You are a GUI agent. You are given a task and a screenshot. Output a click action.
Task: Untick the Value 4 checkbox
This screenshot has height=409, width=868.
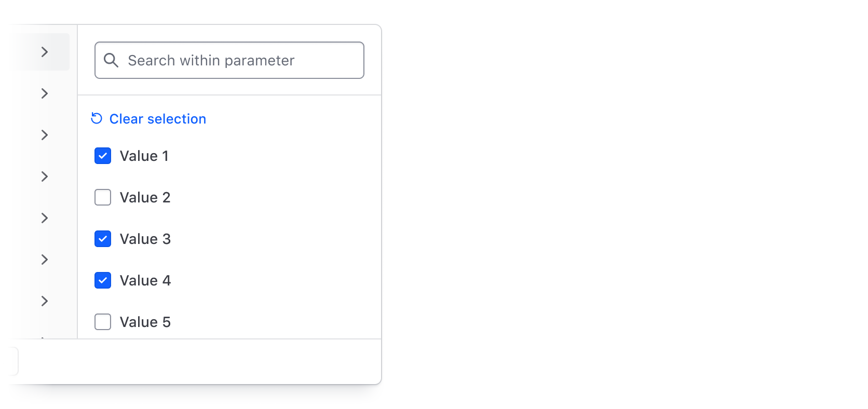(x=103, y=280)
